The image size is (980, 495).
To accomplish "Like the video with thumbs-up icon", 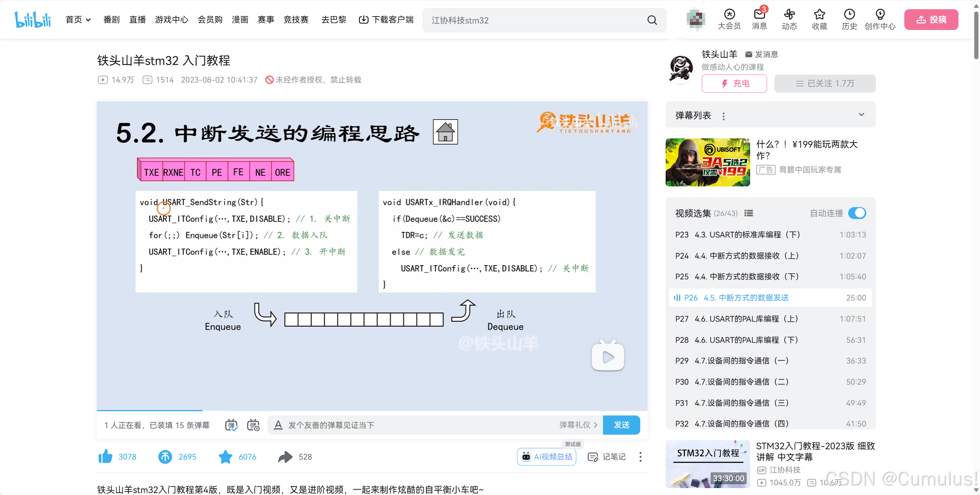I will pyautogui.click(x=105, y=457).
